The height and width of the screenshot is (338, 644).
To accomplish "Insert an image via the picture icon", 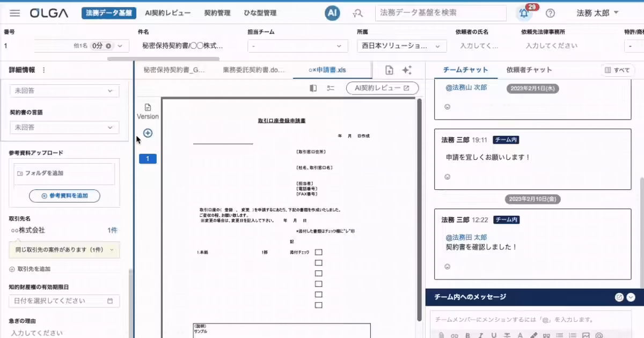I will point(586,335).
